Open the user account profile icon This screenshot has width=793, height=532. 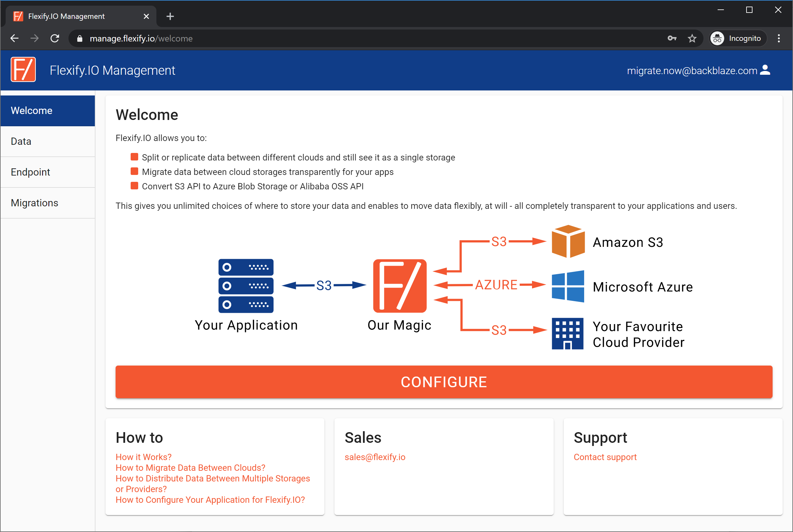pos(765,70)
